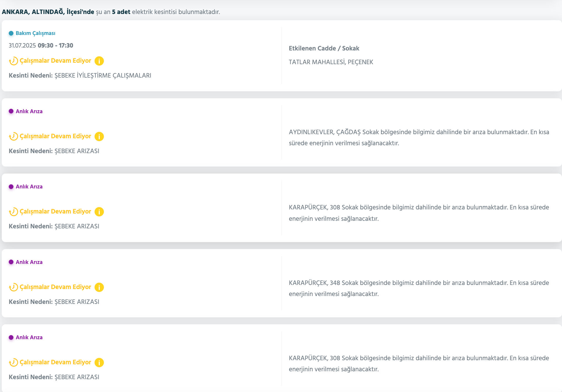This screenshot has height=392, width=562.
Task: Click the Bakım Çalışması label
Action: coord(35,33)
